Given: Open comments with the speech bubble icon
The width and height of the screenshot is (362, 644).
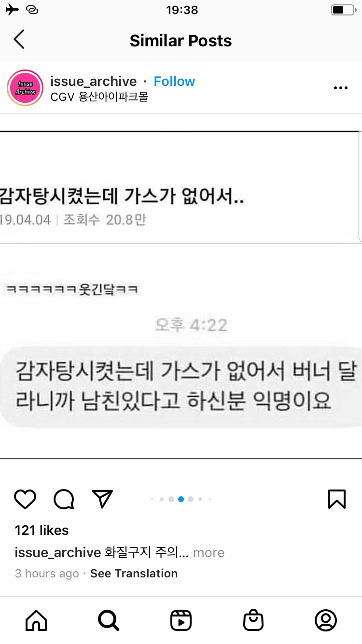Looking at the screenshot, I should (x=64, y=499).
